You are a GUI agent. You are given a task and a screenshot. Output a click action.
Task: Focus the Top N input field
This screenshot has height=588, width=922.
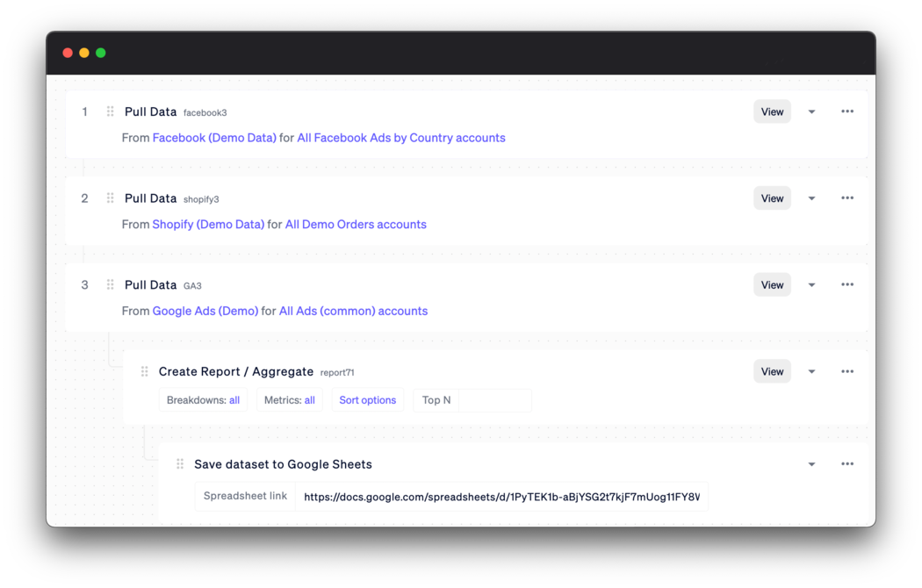pyautogui.click(x=494, y=400)
